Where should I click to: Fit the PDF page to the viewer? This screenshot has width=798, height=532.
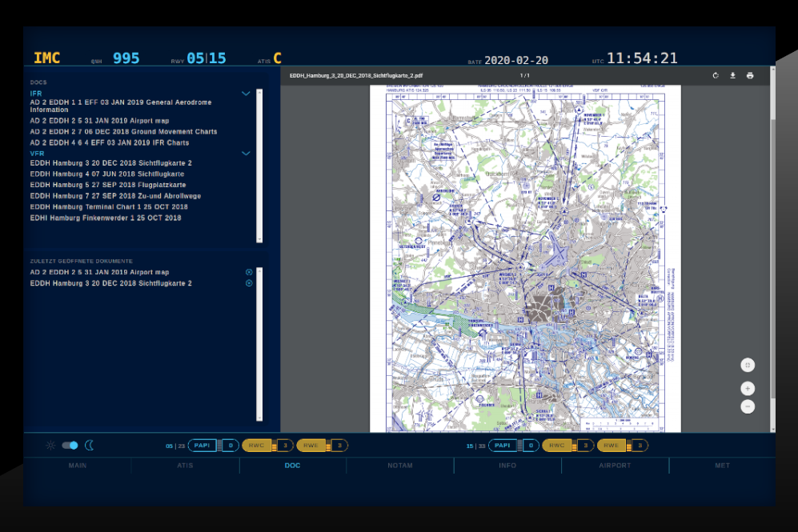tap(748, 365)
